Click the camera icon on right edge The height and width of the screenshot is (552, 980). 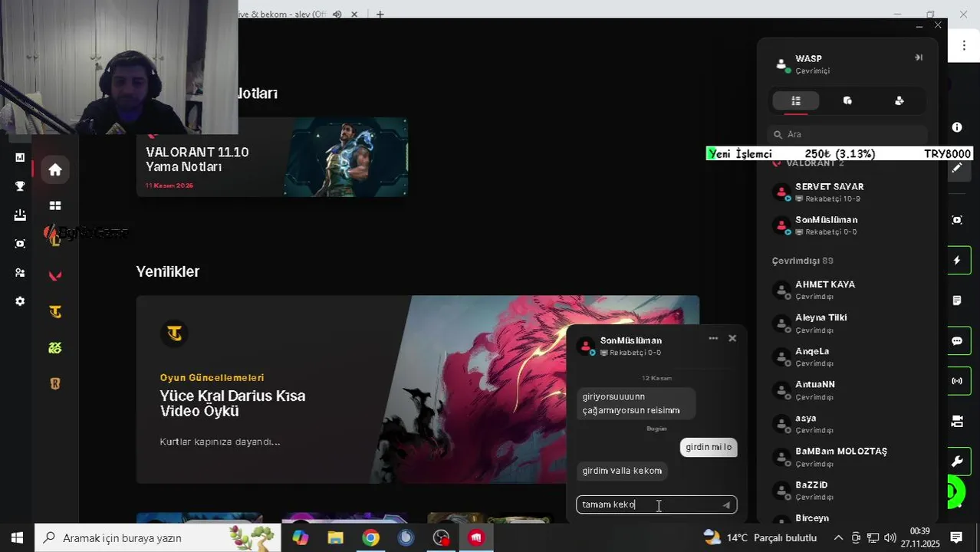click(x=957, y=421)
